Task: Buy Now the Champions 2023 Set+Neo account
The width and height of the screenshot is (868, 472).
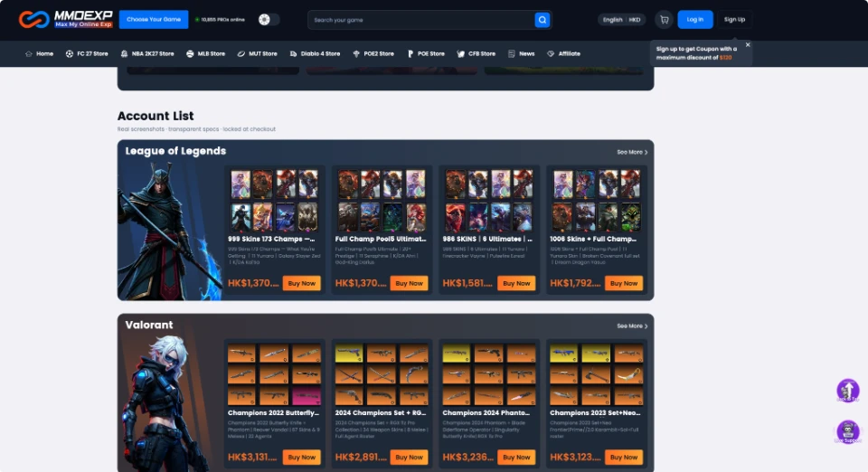Action: point(624,457)
